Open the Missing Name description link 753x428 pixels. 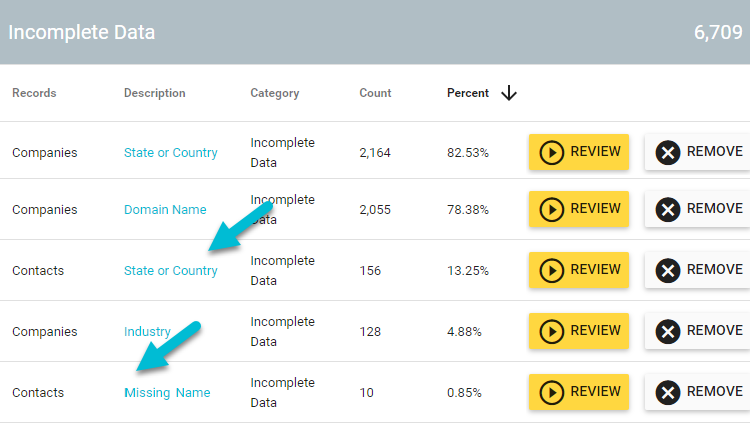pyautogui.click(x=167, y=393)
